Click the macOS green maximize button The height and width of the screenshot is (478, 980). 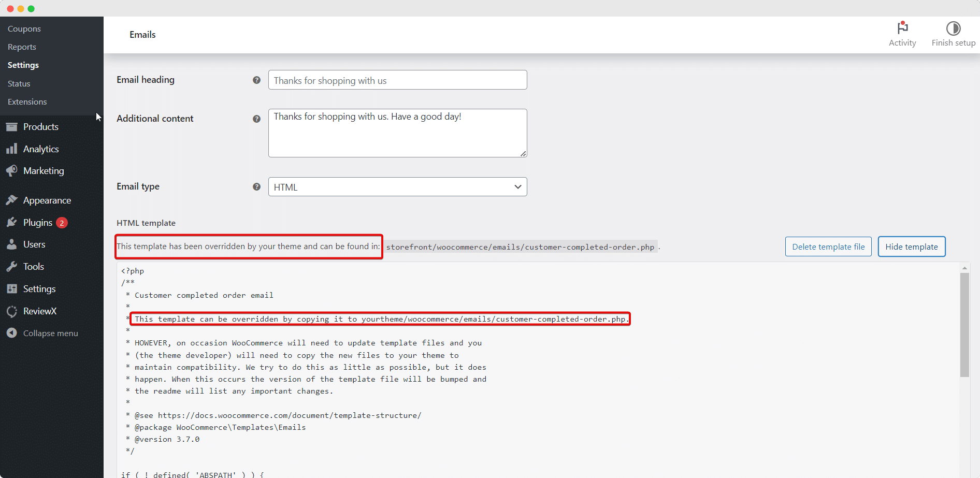point(31,9)
